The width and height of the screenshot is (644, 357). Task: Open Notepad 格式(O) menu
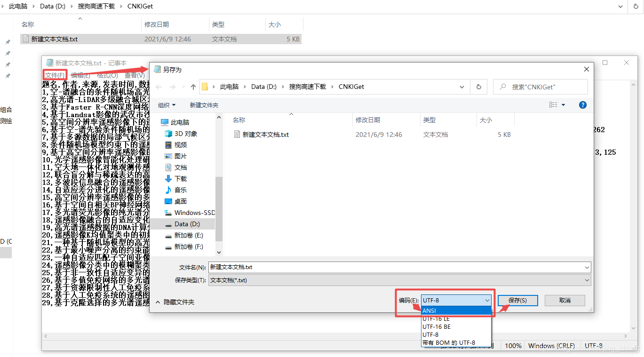pyautogui.click(x=107, y=75)
